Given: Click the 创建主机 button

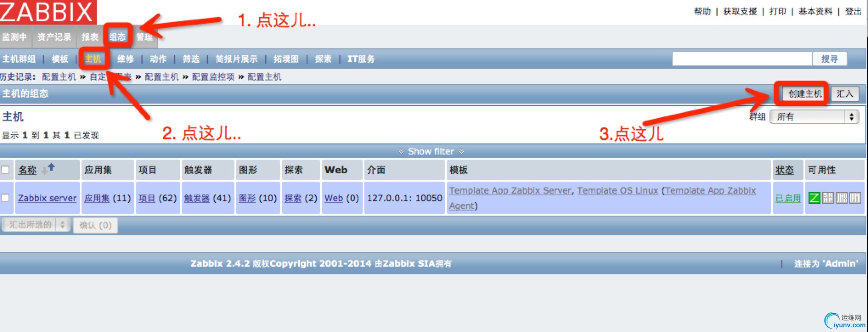Looking at the screenshot, I should 805,93.
